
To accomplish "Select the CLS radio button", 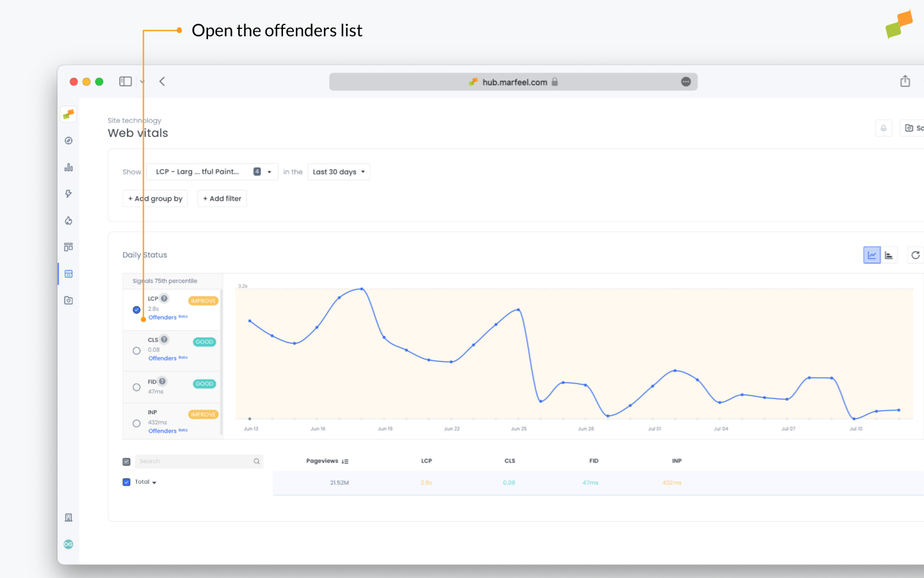I will coord(136,351).
